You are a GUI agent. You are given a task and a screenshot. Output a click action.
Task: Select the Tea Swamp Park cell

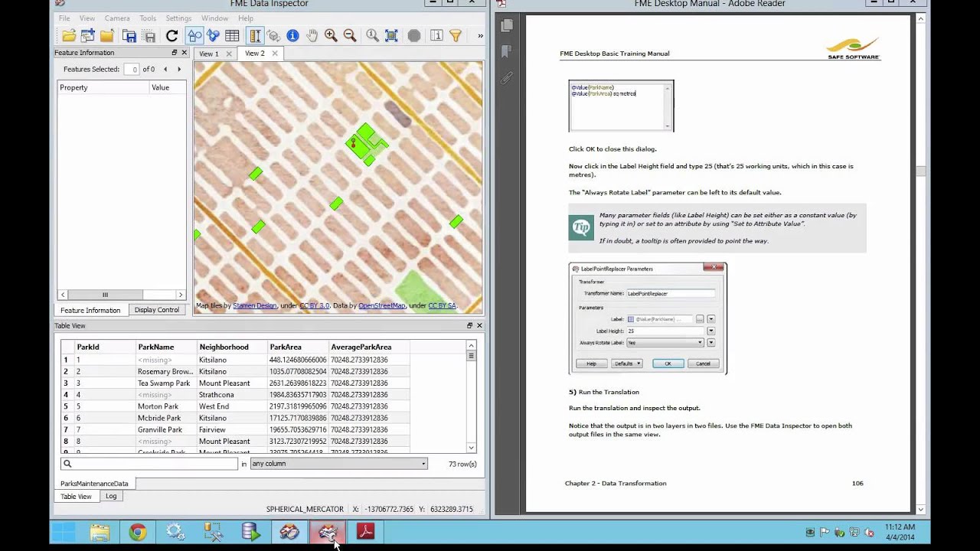pos(166,383)
